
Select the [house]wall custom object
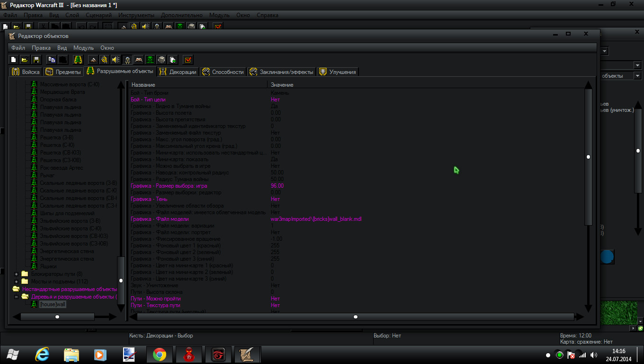pos(53,304)
